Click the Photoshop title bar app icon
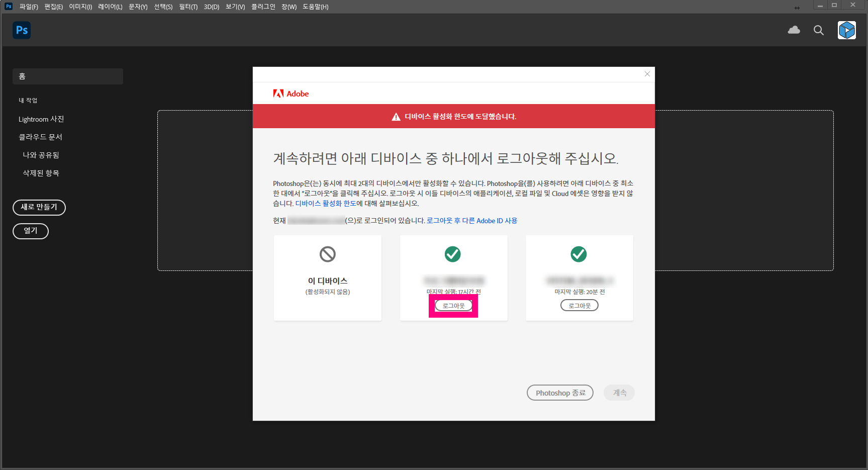Viewport: 868px width, 470px height. pyautogui.click(x=9, y=7)
